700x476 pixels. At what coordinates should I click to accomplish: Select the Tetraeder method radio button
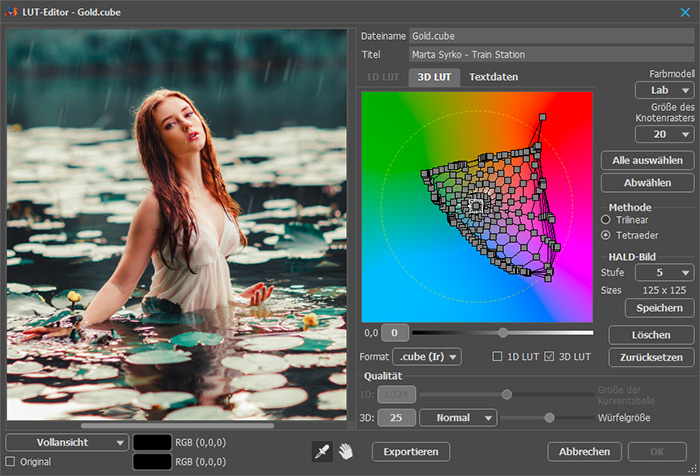point(606,235)
